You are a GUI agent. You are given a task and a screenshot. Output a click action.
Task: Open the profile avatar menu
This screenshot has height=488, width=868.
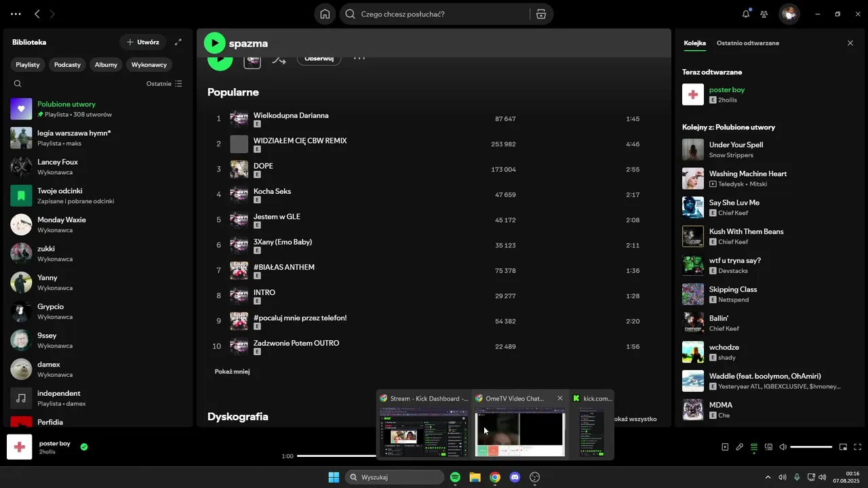[789, 14]
